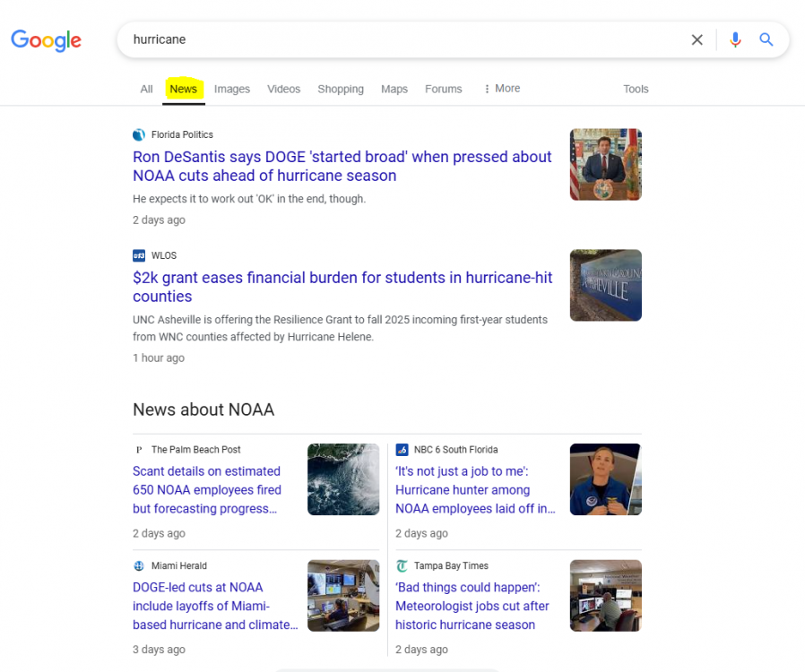Switch to the Videos tab
This screenshot has width=805, height=672.
pyautogui.click(x=283, y=89)
